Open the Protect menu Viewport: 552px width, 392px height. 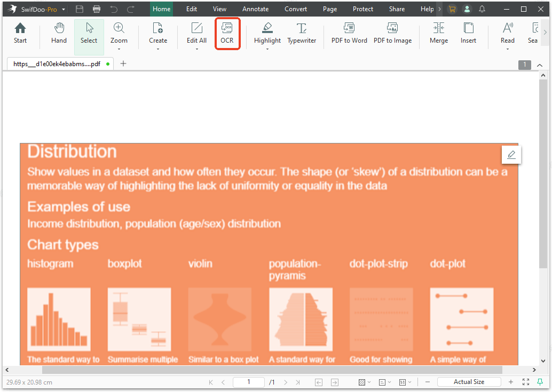[362, 9]
